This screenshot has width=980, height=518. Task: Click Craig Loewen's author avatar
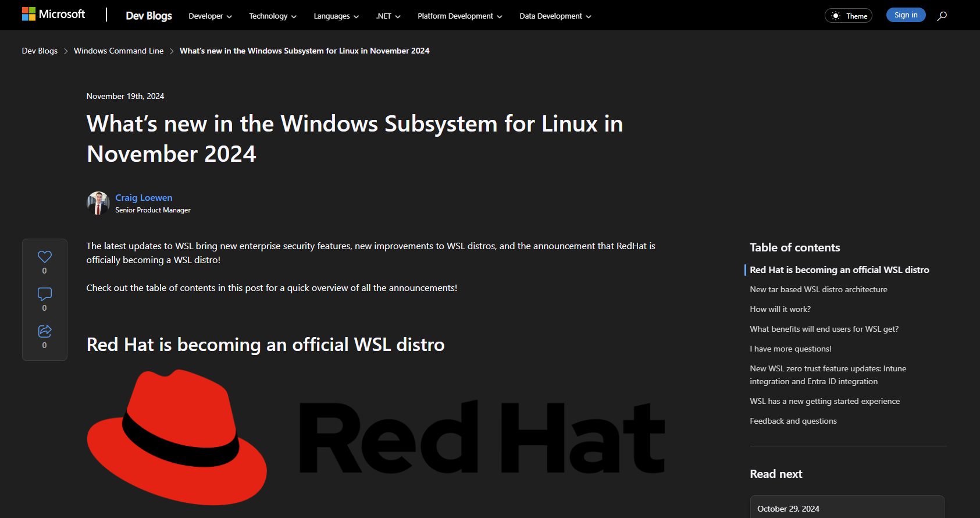(98, 203)
